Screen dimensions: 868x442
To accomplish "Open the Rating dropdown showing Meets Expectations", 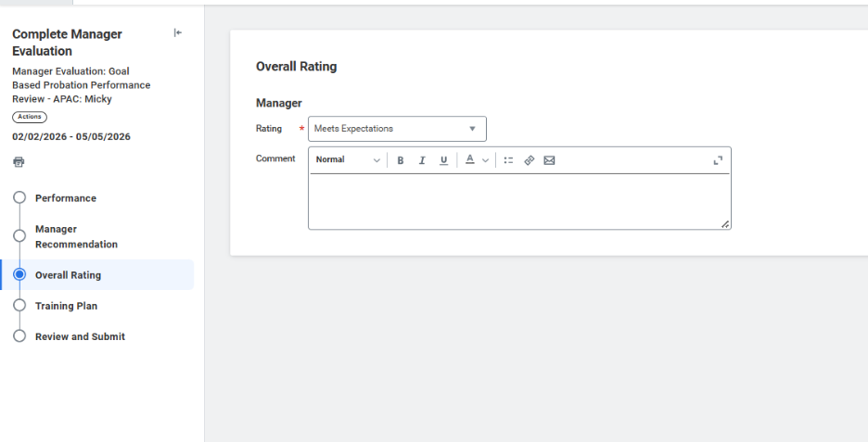I will (x=397, y=129).
